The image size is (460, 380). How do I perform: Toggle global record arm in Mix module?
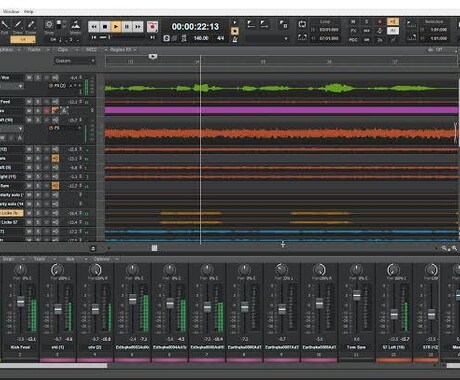[380, 22]
